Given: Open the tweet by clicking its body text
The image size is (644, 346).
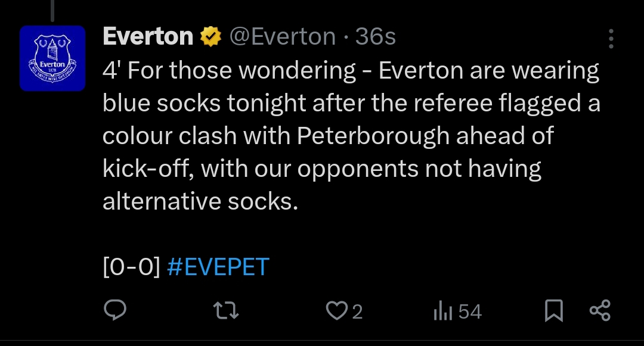Looking at the screenshot, I should click(x=351, y=136).
